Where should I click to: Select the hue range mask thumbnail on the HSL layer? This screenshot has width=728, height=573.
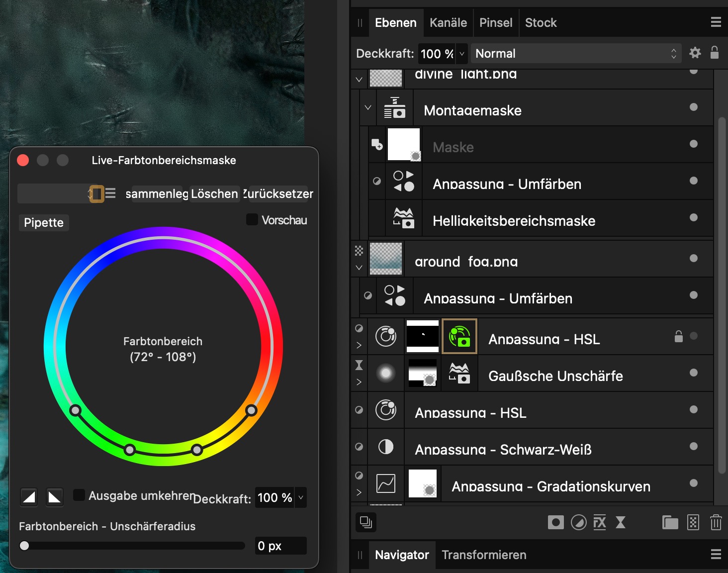coord(459,337)
